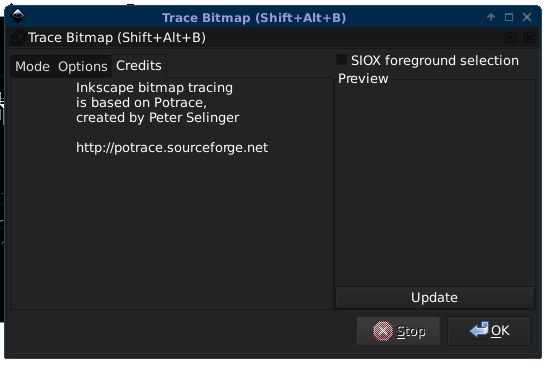Switch to the Mode tab
Image resolution: width=554 pixels, height=373 pixels.
(x=32, y=66)
